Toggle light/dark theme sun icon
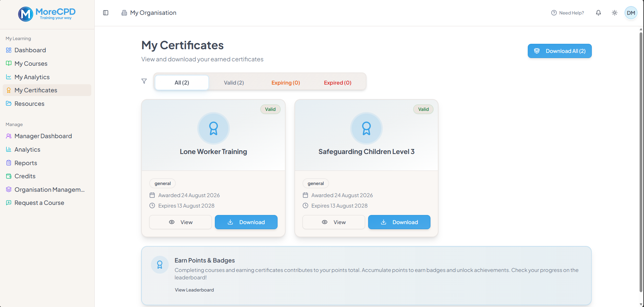644x307 pixels. [x=615, y=13]
